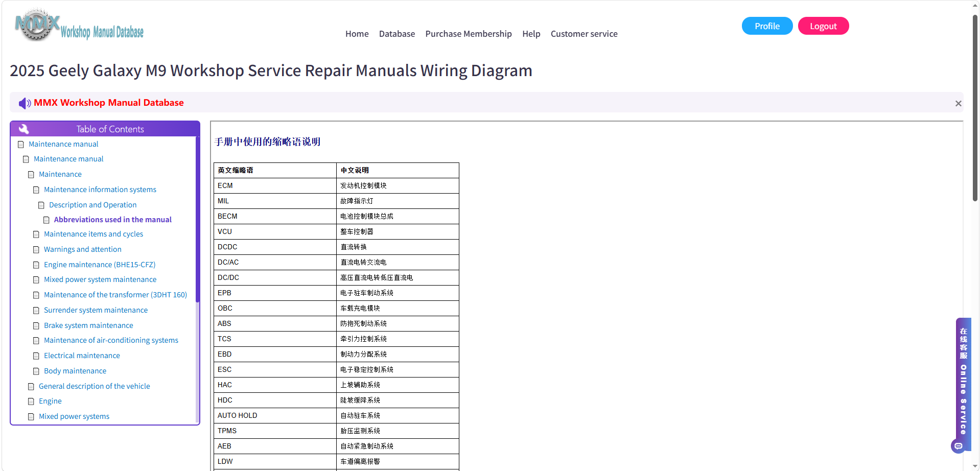Click the DC/AC table cell
The width and height of the screenshot is (980, 471).
(x=275, y=262)
